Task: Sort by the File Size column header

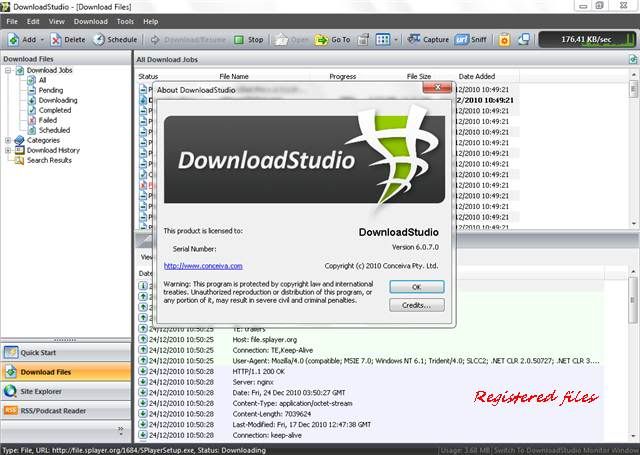Action: tap(419, 76)
